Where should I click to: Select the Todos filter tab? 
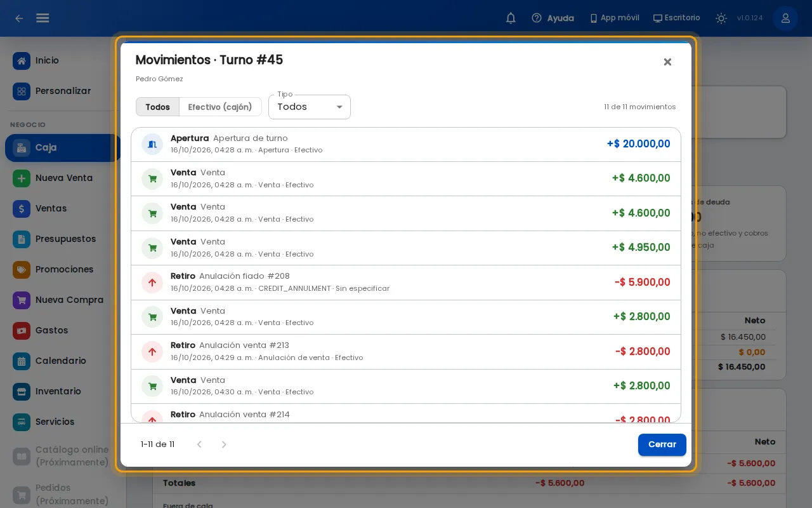pos(157,107)
